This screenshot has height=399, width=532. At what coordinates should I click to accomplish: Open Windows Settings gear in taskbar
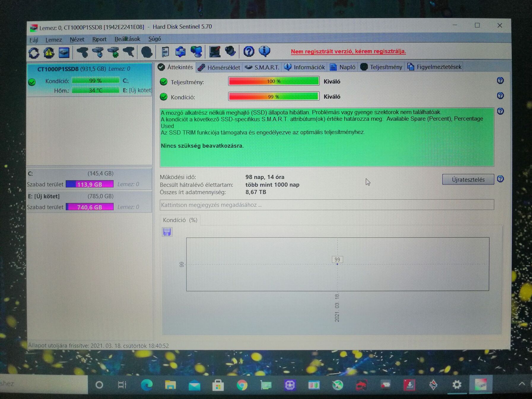pyautogui.click(x=457, y=385)
